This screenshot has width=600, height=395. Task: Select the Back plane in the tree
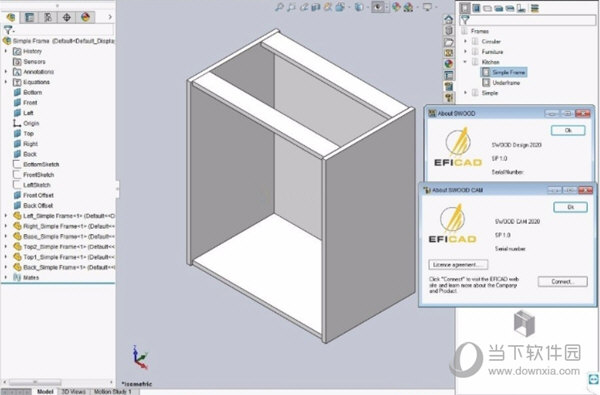pos(25,154)
